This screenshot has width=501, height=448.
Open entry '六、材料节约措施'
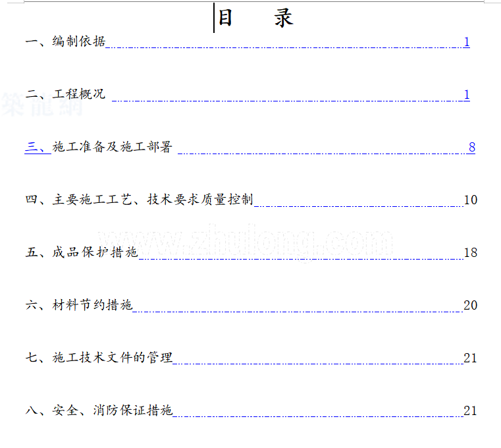tap(79, 305)
